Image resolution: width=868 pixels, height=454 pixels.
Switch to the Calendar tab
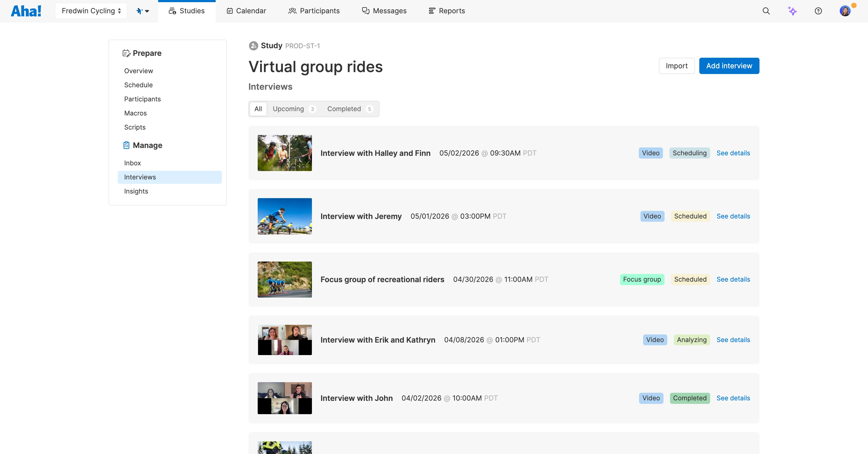click(246, 11)
